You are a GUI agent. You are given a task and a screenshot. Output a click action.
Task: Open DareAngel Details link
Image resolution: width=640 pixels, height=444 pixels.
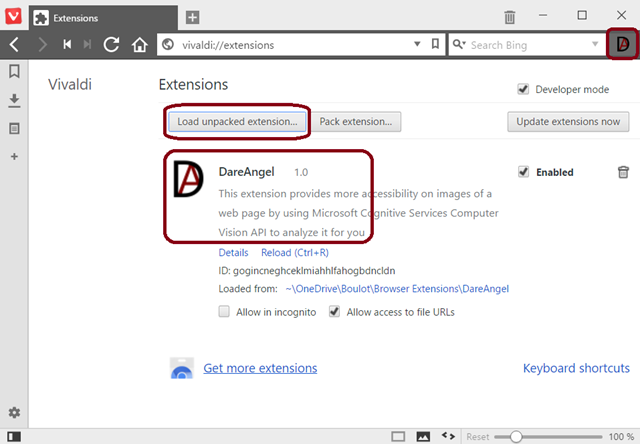233,253
